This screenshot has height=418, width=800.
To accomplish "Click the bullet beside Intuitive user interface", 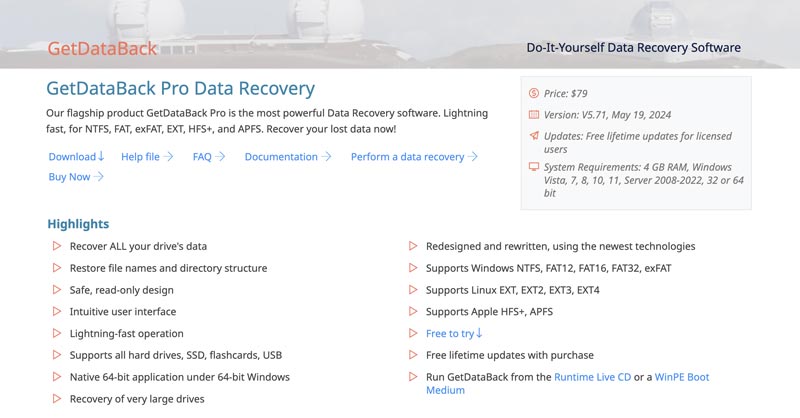I will (57, 311).
